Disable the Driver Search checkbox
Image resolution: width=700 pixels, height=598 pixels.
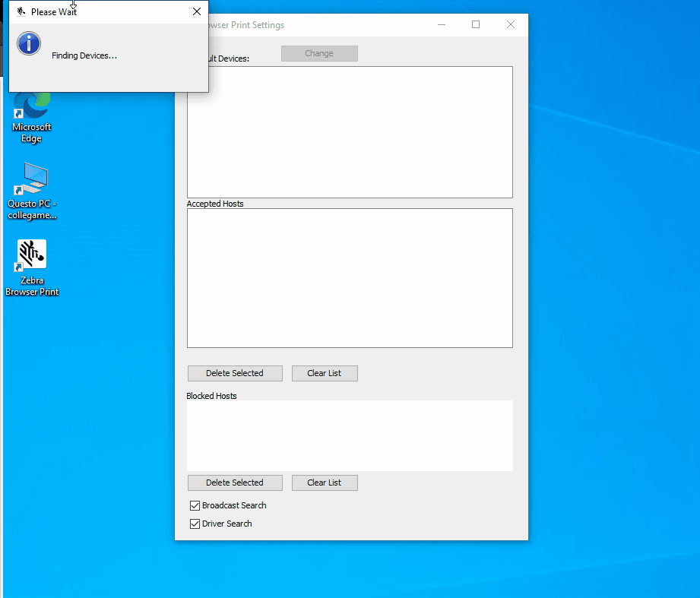pyautogui.click(x=195, y=524)
